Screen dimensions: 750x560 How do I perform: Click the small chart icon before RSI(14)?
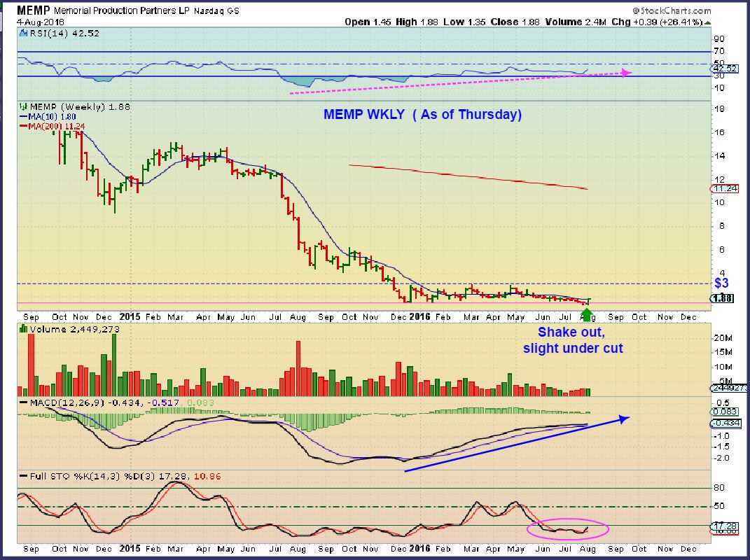23,33
